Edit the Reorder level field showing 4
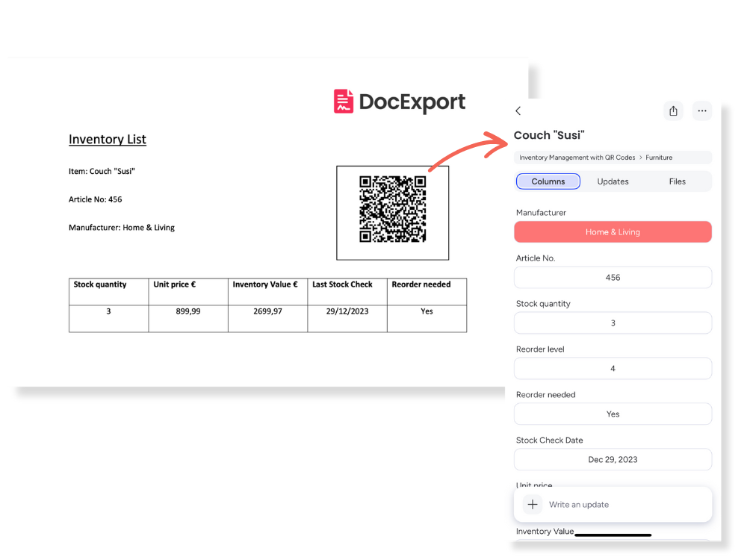Image resolution: width=747 pixels, height=560 pixels. [x=613, y=369]
